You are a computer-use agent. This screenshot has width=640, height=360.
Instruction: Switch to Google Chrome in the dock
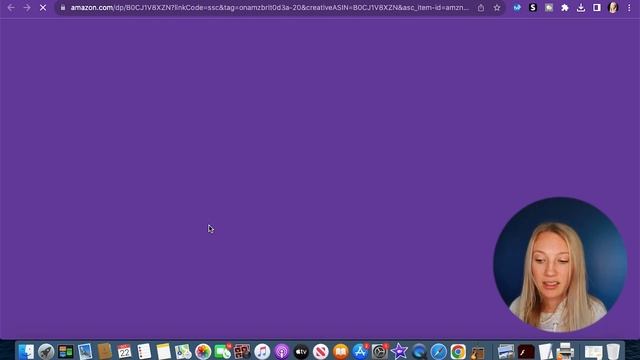pos(458,351)
